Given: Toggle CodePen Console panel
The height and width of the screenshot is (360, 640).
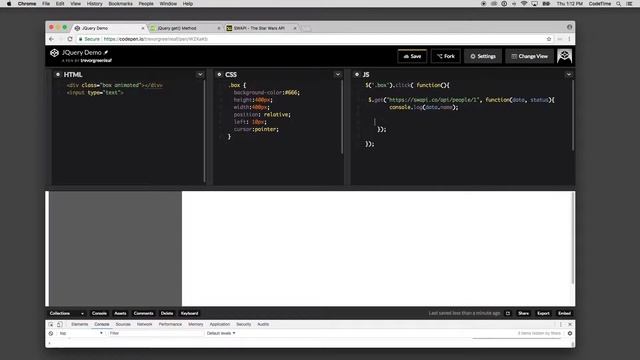Looking at the screenshot, I should (99, 313).
